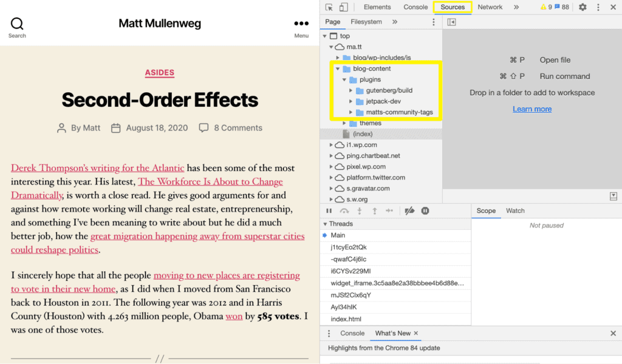This screenshot has height=364, width=622.
Task: Expand the i1.wp.com domain
Action: (331, 145)
